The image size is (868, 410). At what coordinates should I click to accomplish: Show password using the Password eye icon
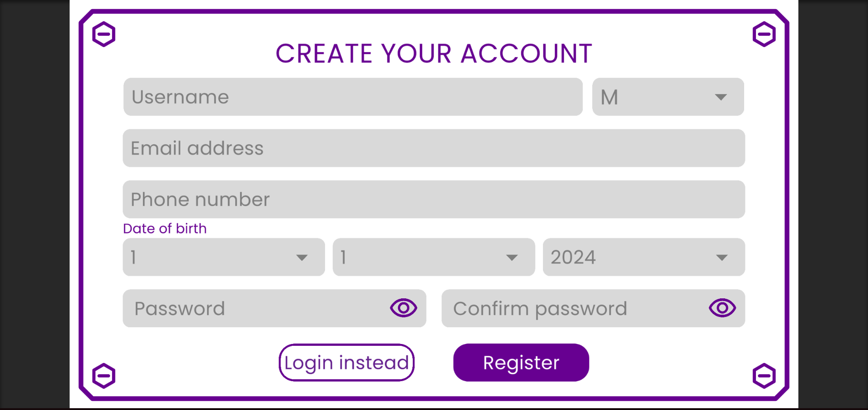coord(403,308)
